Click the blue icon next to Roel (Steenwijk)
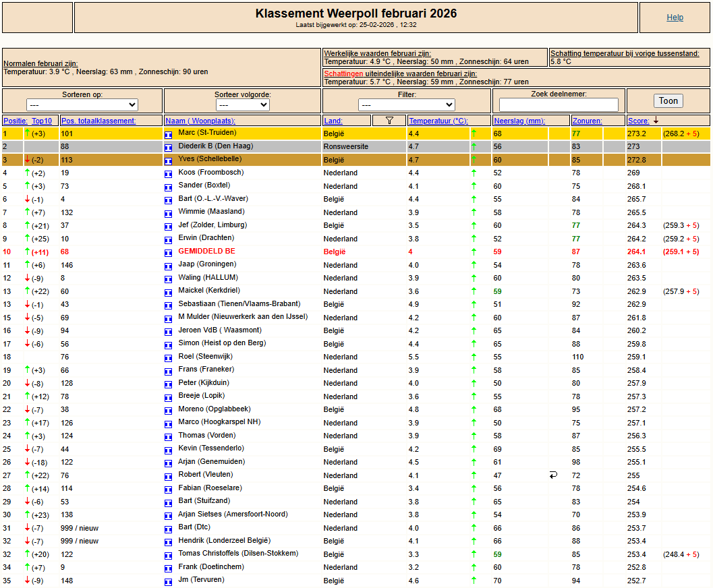Image resolution: width=713 pixels, height=588 pixels. [169, 357]
